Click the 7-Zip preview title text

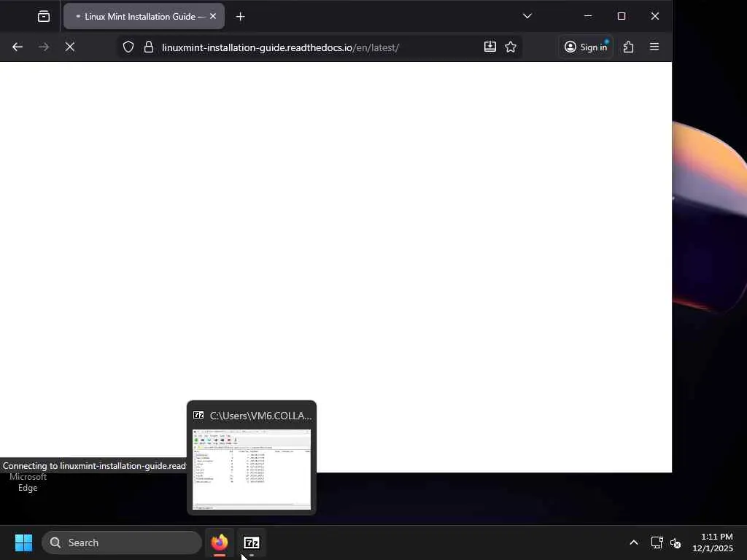pos(260,416)
